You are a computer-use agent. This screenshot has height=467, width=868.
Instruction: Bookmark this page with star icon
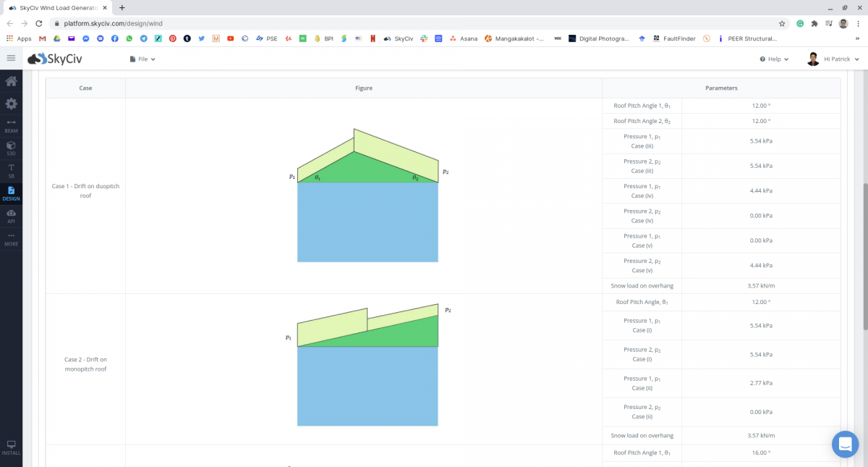click(782, 23)
